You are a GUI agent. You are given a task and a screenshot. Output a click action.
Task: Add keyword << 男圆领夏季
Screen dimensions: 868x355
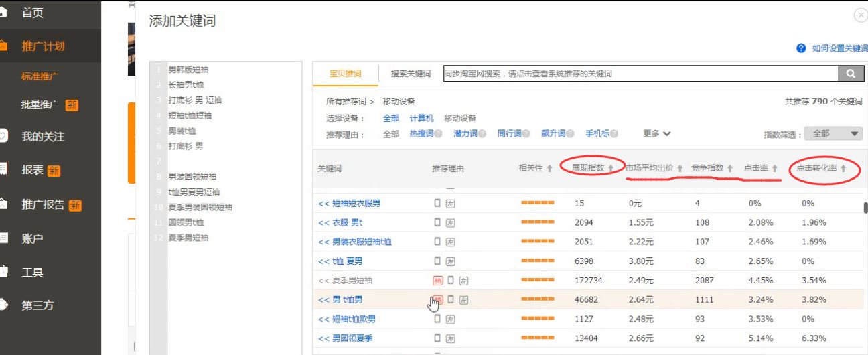coord(345,339)
